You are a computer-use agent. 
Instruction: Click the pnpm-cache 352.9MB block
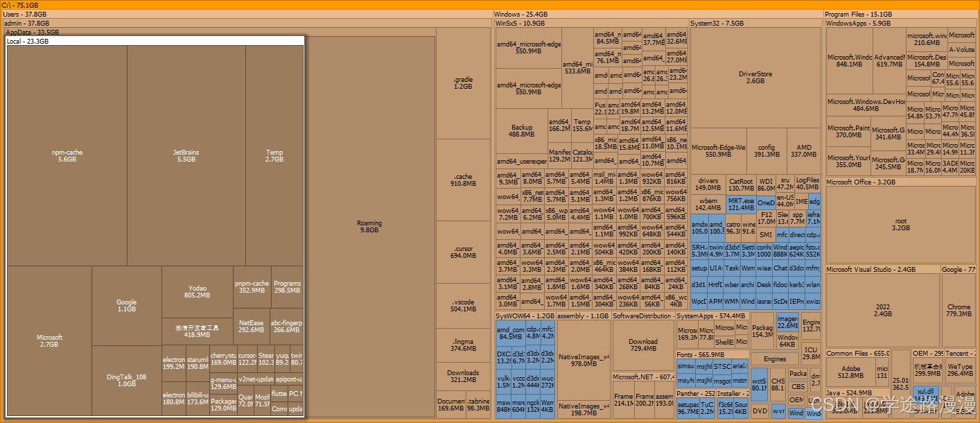[x=252, y=287]
